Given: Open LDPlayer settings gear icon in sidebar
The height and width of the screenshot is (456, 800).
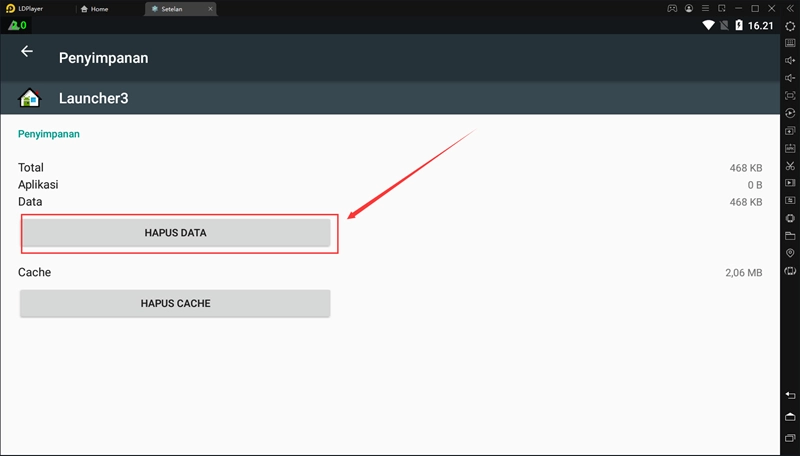Looking at the screenshot, I should click(790, 26).
